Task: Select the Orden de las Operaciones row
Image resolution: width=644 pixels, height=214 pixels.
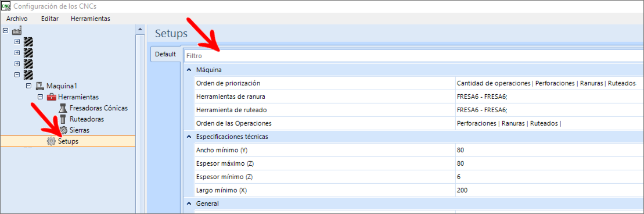Action: pyautogui.click(x=325, y=123)
